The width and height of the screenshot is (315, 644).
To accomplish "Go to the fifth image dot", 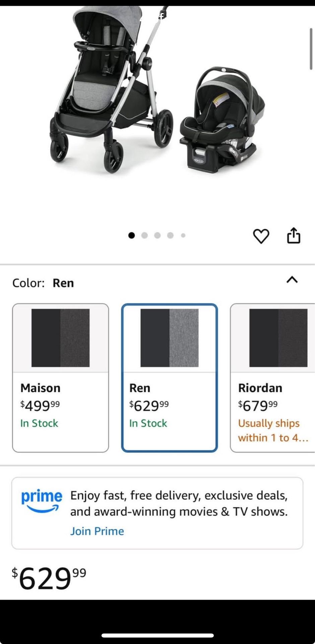I will pyautogui.click(x=183, y=235).
